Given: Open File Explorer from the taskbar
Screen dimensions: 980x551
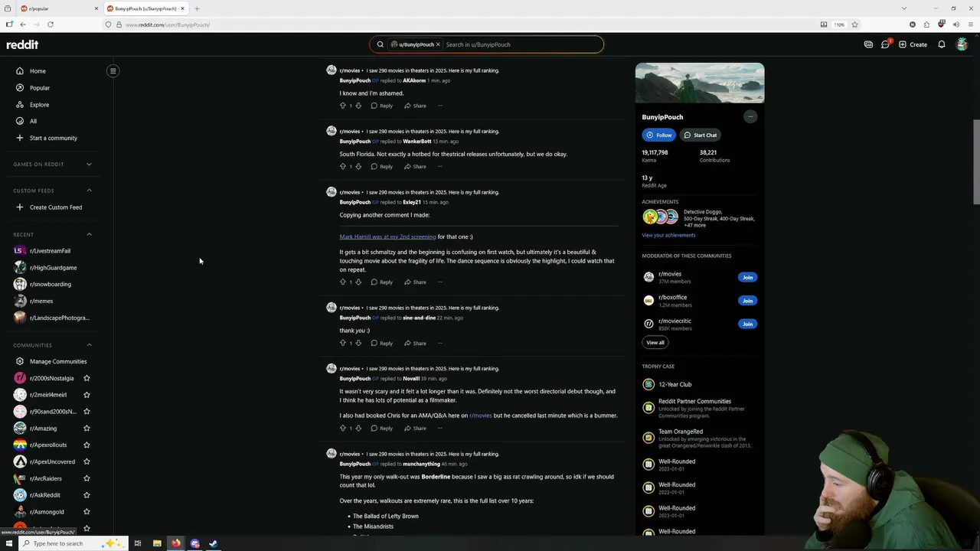Looking at the screenshot, I should point(157,543).
